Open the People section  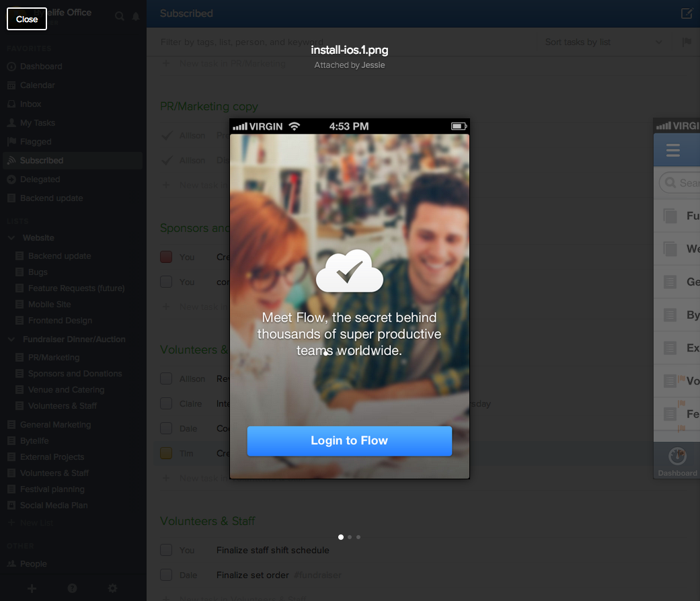pyautogui.click(x=33, y=564)
